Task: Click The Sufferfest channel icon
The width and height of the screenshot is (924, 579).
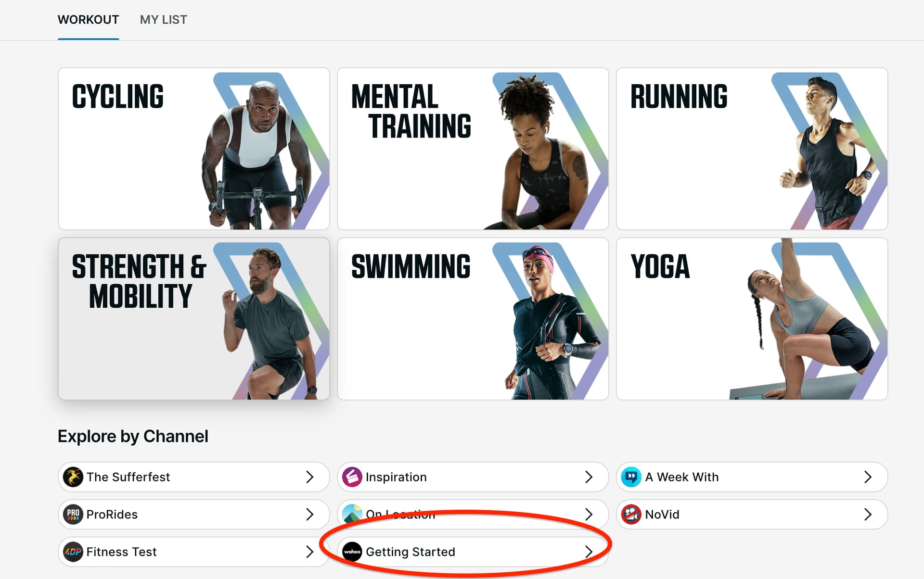Action: pos(73,477)
